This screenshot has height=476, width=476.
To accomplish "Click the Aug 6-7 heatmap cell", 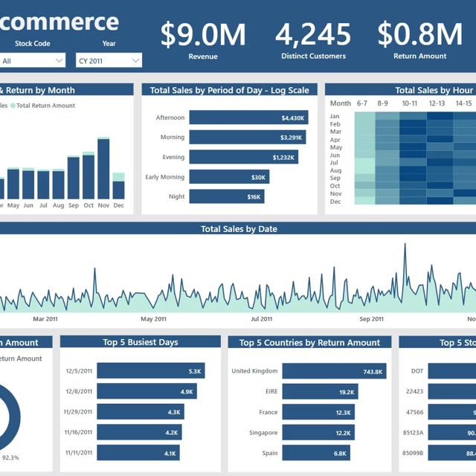I will tap(365, 170).
